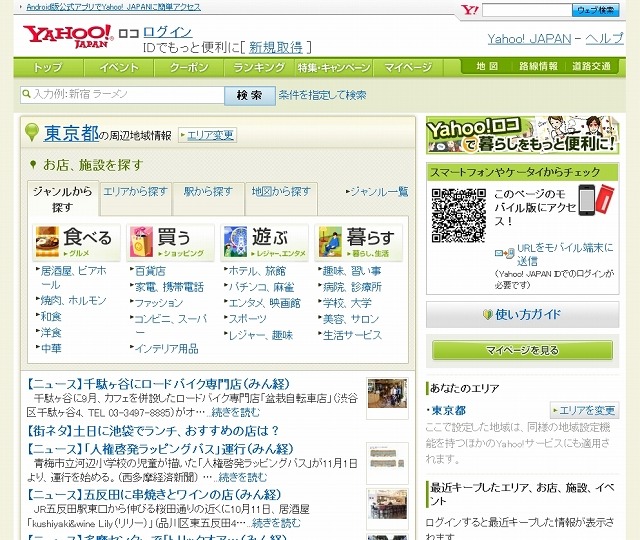Select the トップ navigation tab

[x=48, y=67]
